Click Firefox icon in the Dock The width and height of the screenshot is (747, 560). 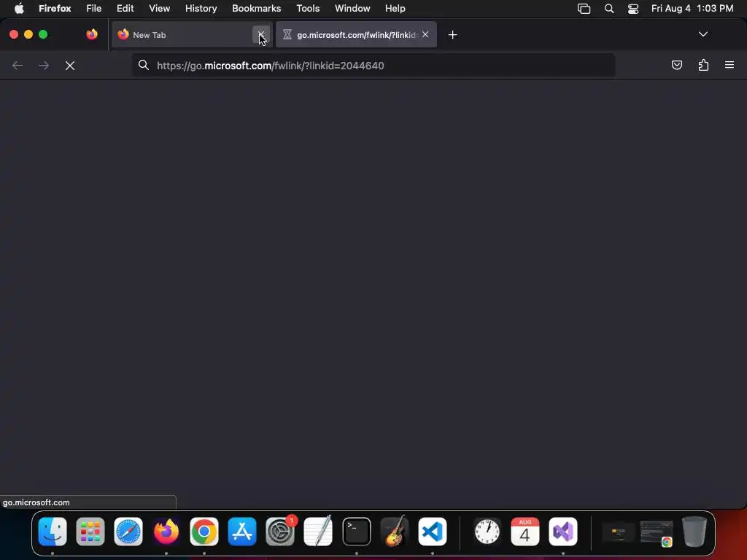[166, 532]
